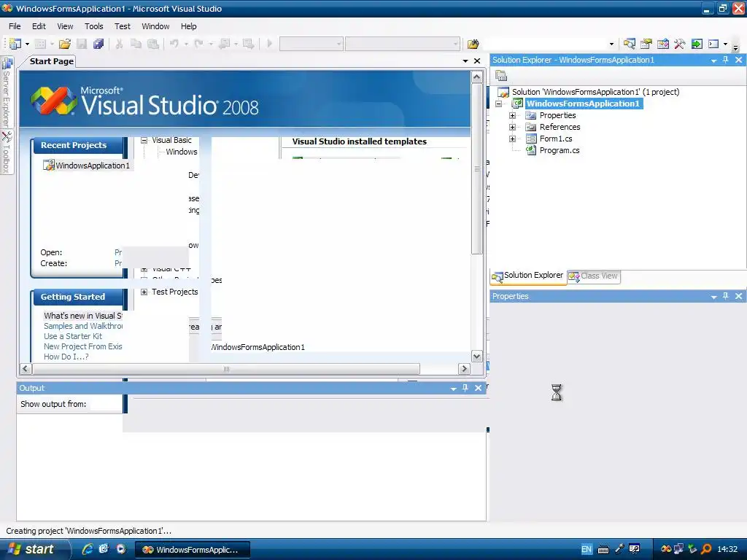Open the Object Browser toolbar icon
Image resolution: width=747 pixels, height=560 pixels.
(x=663, y=44)
